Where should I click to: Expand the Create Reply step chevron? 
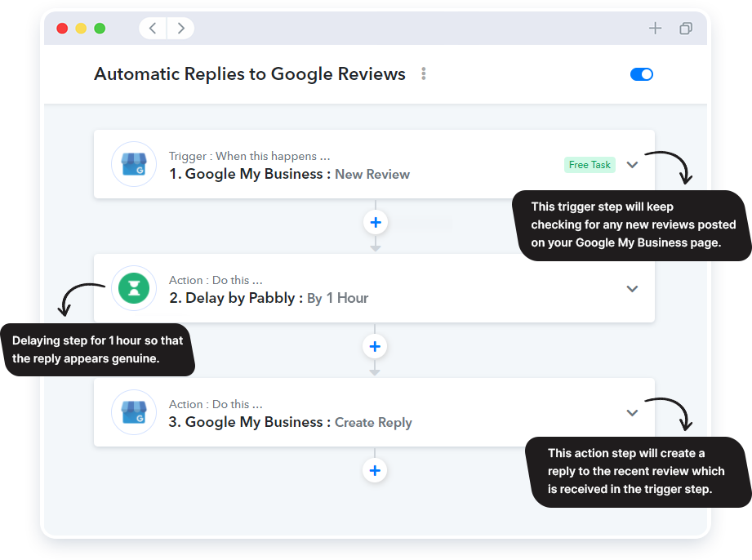(x=632, y=413)
